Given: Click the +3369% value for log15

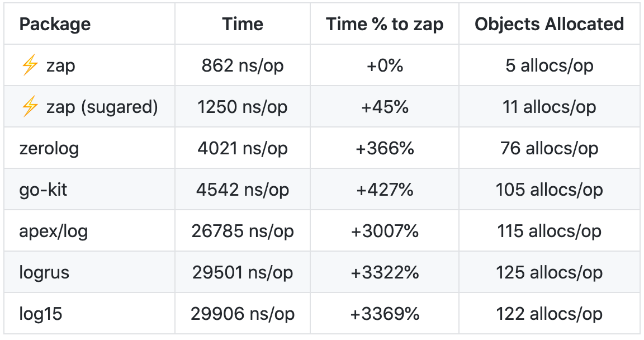Looking at the screenshot, I should tap(385, 314).
